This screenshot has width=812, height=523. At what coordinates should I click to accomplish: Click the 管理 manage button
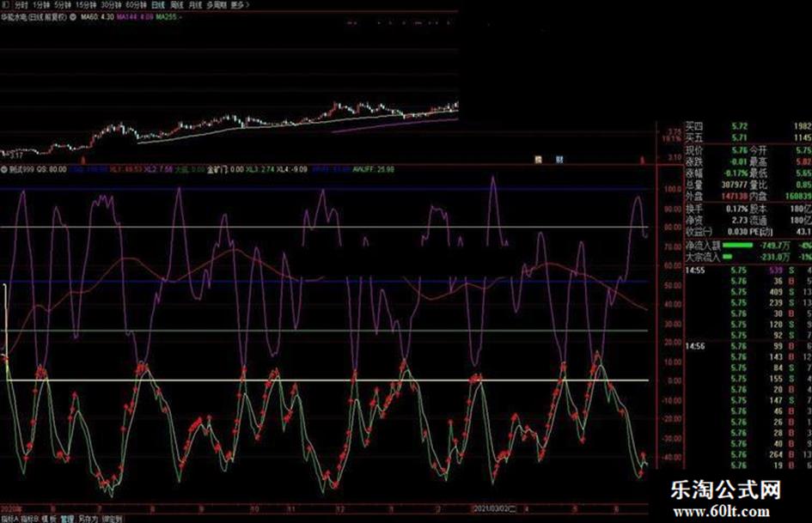[67, 519]
